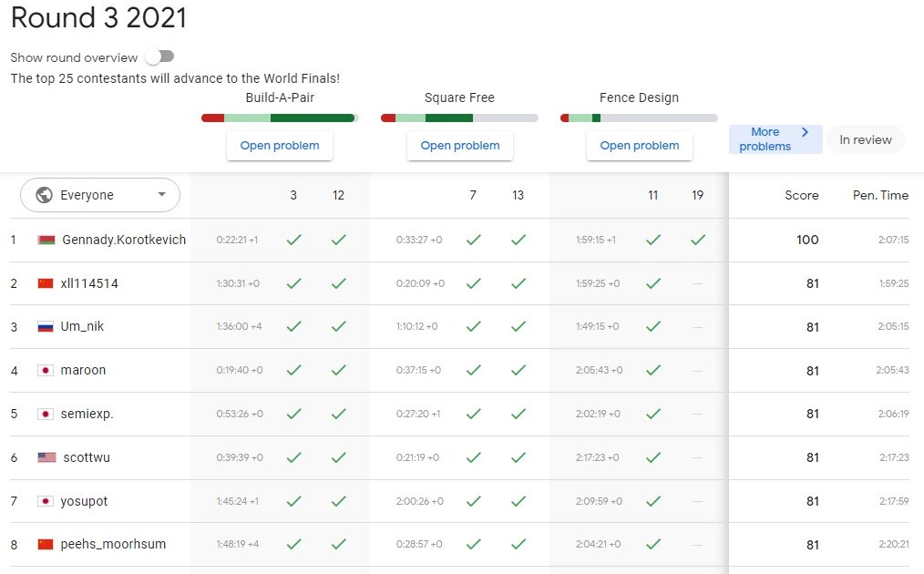Viewport: 924px width, 574px height.
Task: Enable the Show round overview toggle
Action: (159, 56)
